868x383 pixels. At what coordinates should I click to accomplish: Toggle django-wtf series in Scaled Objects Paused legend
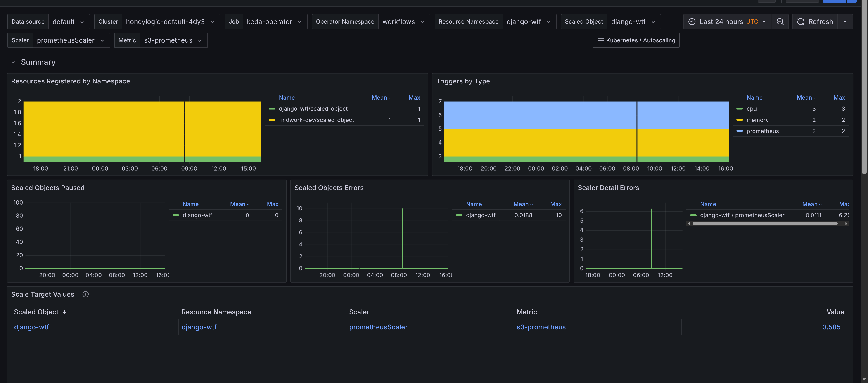point(197,215)
